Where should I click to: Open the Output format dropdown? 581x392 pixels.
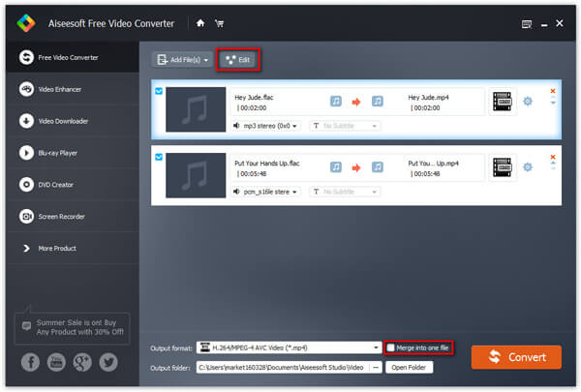click(289, 347)
